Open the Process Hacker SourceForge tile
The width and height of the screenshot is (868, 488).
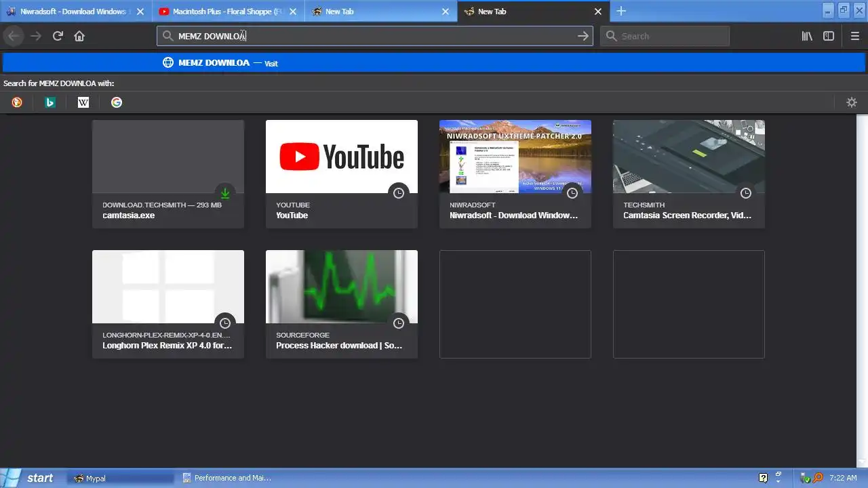342,304
